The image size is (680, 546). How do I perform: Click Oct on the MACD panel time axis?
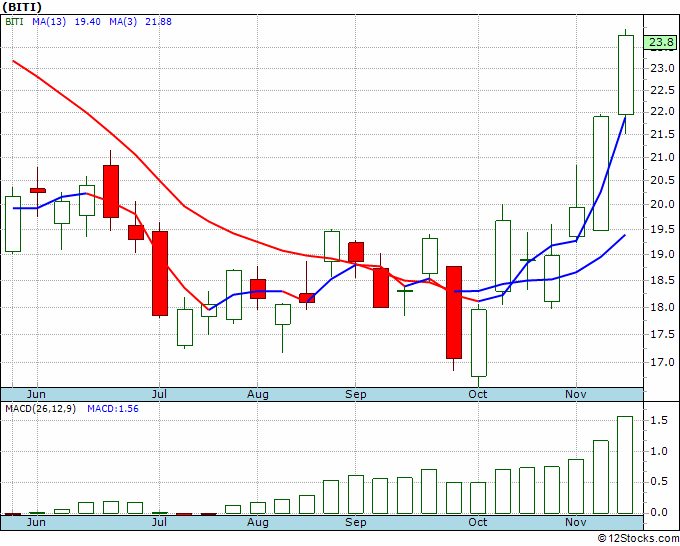click(477, 522)
